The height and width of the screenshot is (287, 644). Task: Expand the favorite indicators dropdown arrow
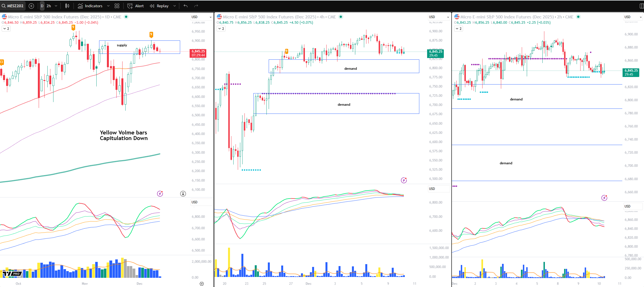click(x=108, y=6)
